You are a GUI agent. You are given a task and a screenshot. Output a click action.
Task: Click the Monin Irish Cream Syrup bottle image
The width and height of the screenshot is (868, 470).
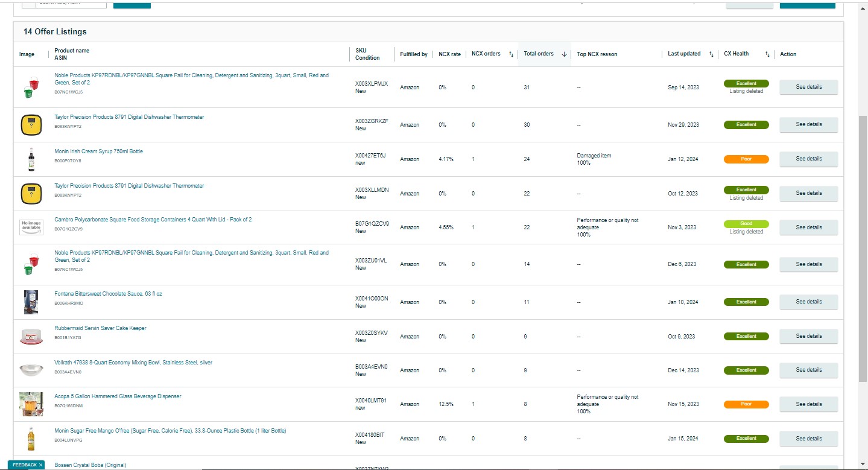pos(31,159)
